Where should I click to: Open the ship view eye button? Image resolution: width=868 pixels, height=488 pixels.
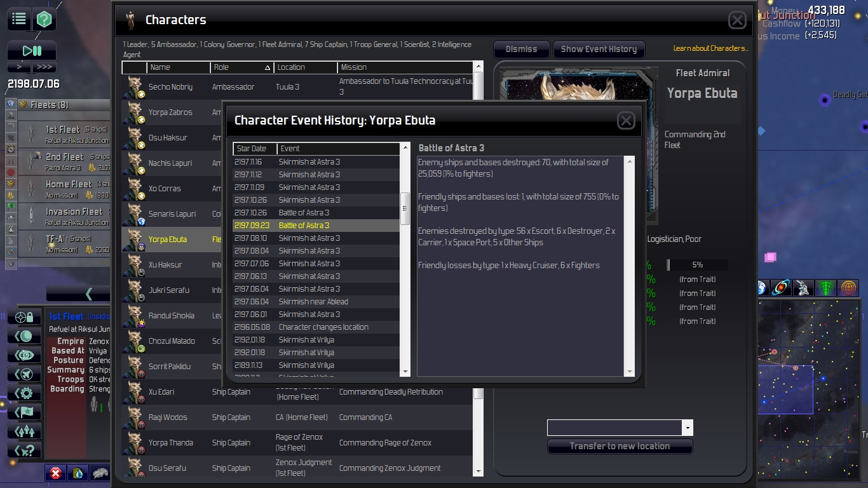[25, 355]
